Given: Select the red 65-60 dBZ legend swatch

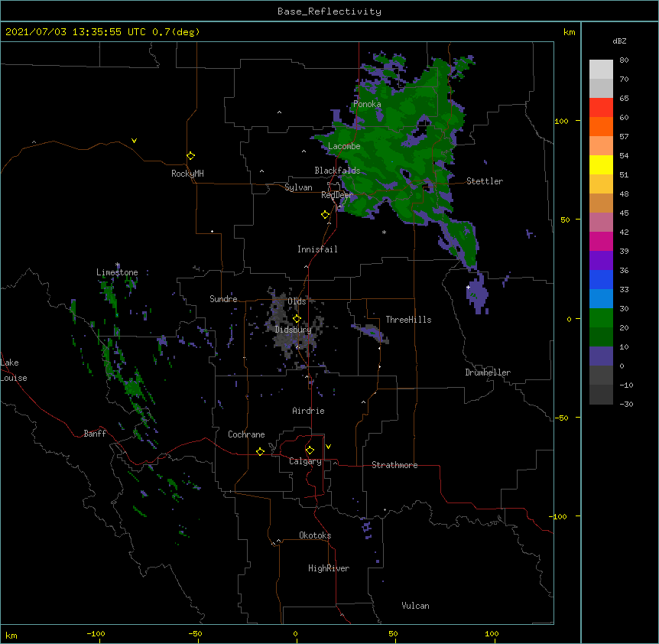Looking at the screenshot, I should tap(601, 108).
